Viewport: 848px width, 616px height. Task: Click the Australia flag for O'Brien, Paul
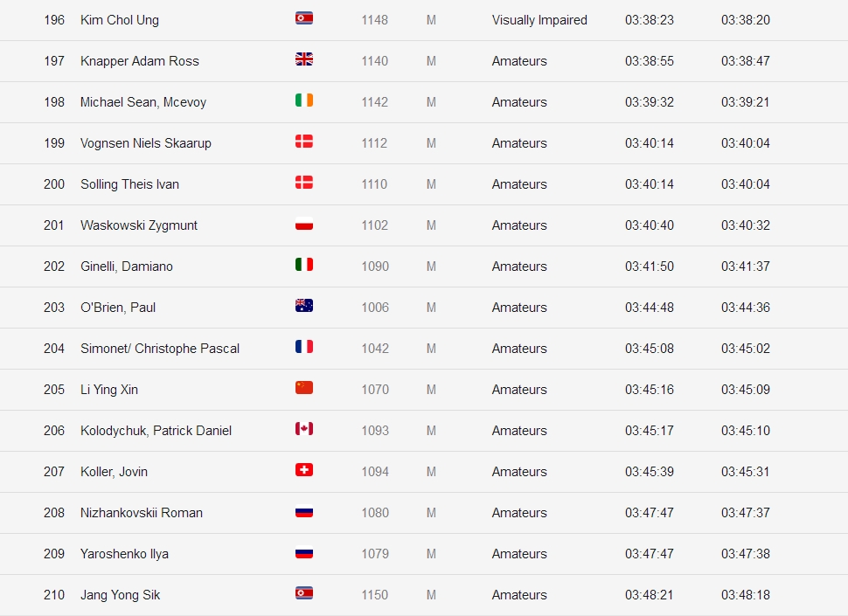(x=304, y=306)
